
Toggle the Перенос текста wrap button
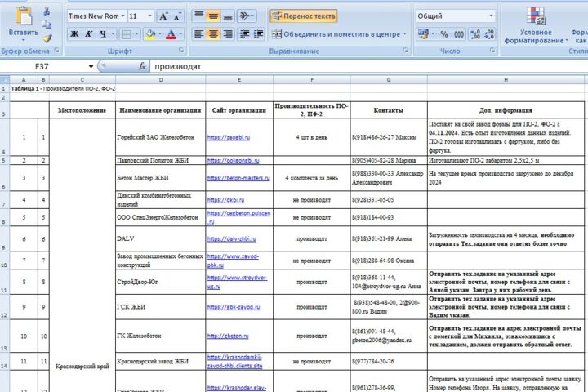pos(303,16)
